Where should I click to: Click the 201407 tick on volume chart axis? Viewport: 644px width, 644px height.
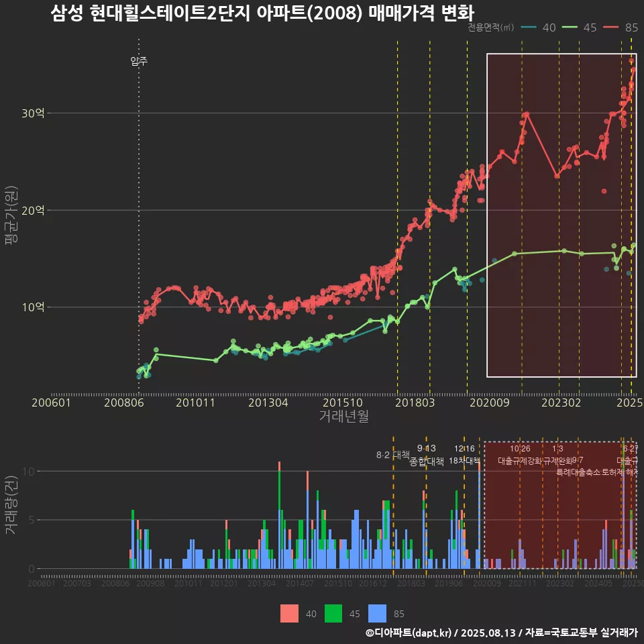pyautogui.click(x=300, y=583)
